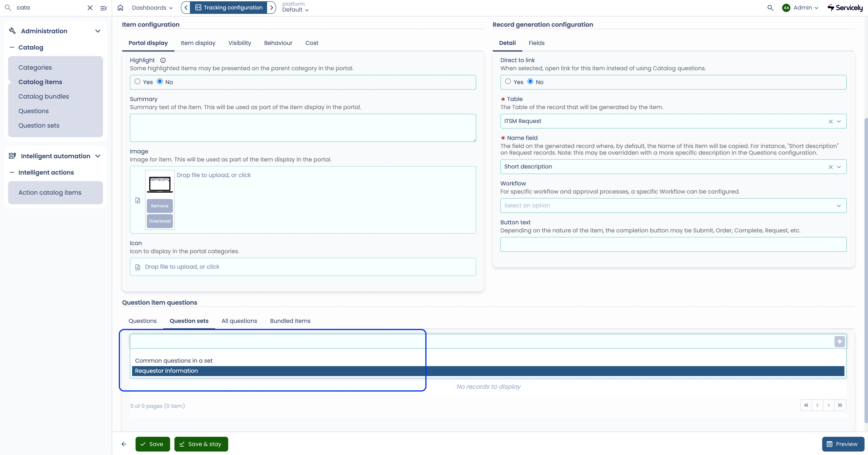This screenshot has height=455, width=868.
Task: Click into the Button text field
Action: 673,244
